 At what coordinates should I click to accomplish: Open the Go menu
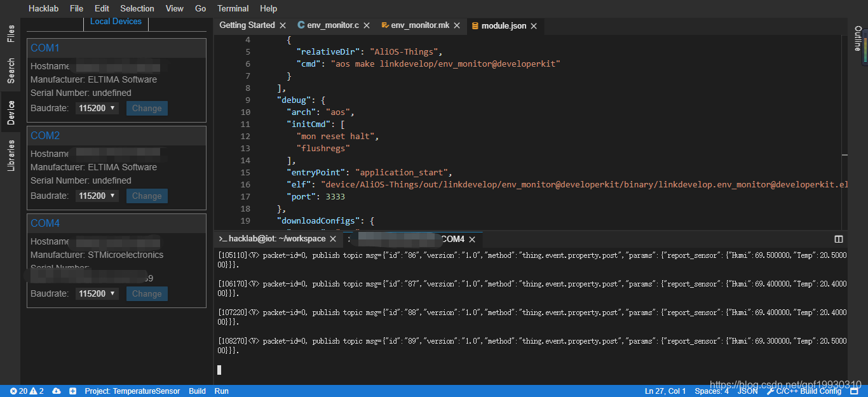(201, 8)
